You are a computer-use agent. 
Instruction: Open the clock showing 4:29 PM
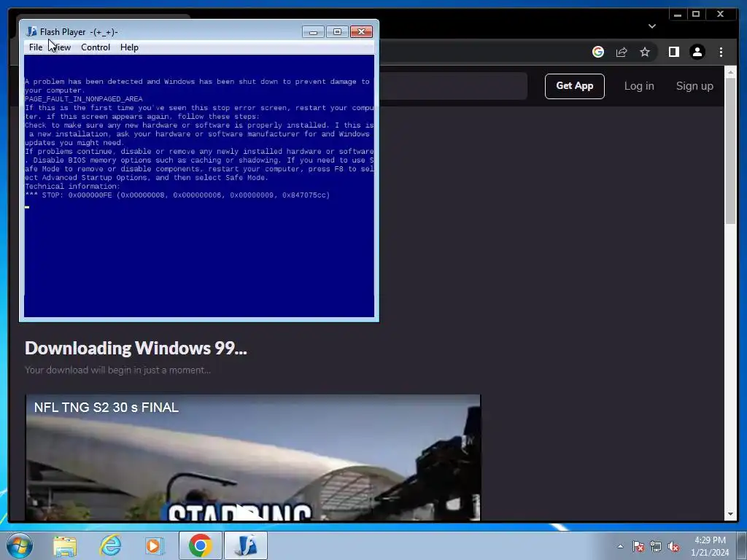coord(710,546)
